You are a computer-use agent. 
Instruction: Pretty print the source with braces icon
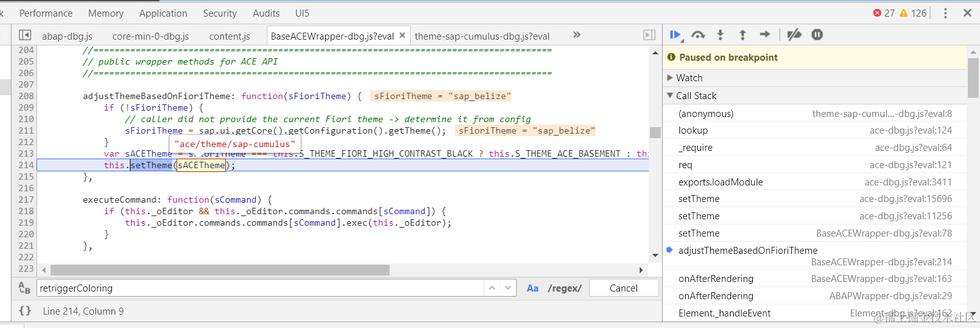(x=25, y=311)
